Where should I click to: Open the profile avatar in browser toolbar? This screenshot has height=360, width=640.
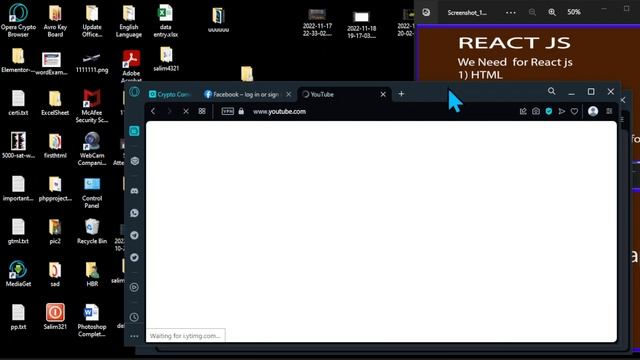point(593,111)
